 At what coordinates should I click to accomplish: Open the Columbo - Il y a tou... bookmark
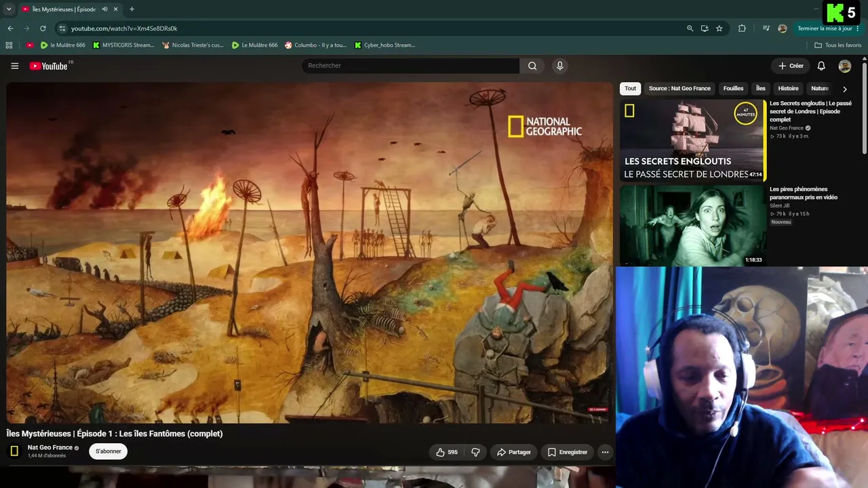pyautogui.click(x=315, y=45)
